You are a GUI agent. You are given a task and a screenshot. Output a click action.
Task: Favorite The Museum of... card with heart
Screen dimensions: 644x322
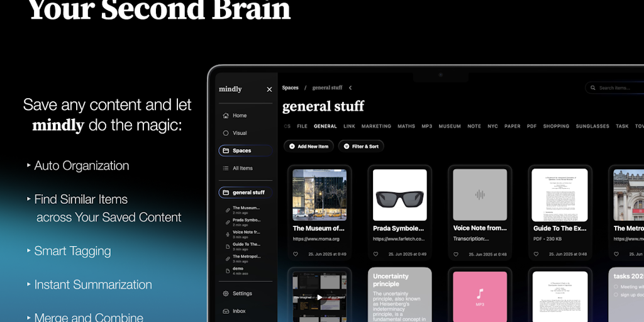pyautogui.click(x=295, y=254)
